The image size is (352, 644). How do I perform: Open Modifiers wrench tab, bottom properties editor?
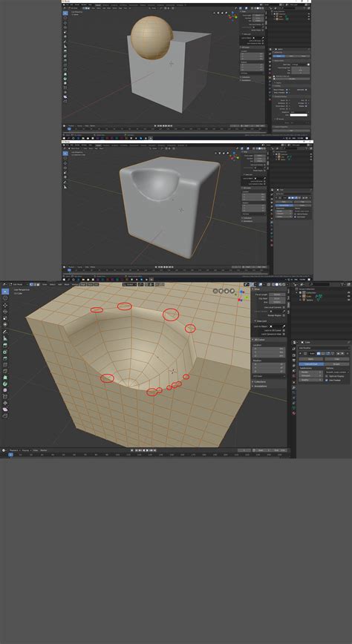(293, 387)
